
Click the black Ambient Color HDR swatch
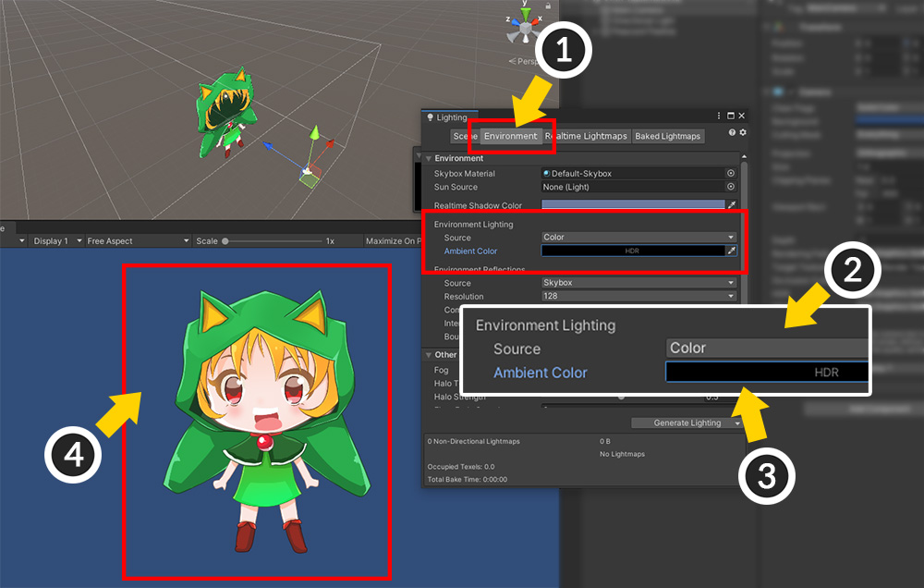[x=633, y=251]
